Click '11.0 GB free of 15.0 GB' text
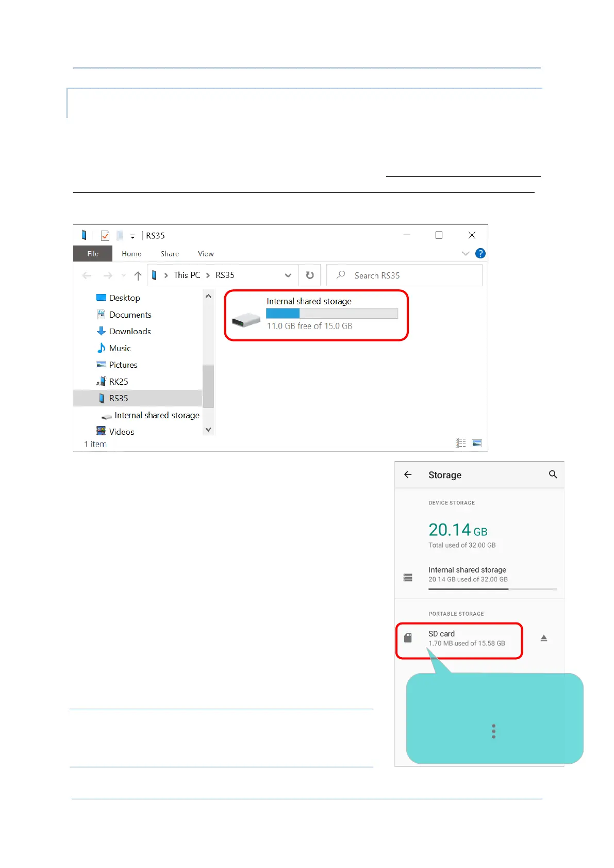Image resolution: width=614 pixels, height=868 pixels. point(309,326)
